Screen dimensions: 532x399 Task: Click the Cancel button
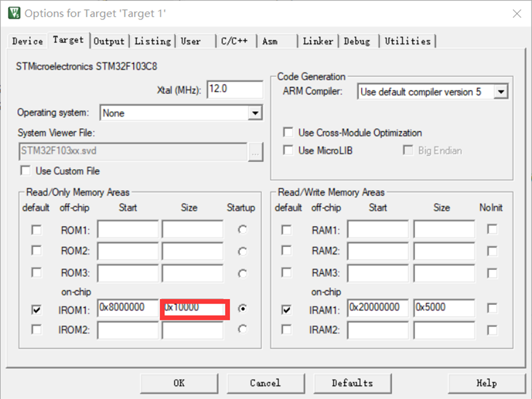(265, 383)
